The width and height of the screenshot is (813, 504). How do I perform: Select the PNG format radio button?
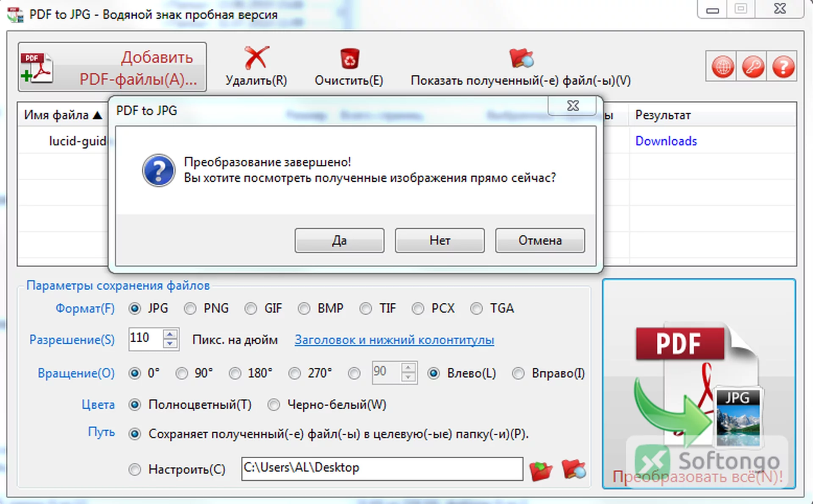190,309
